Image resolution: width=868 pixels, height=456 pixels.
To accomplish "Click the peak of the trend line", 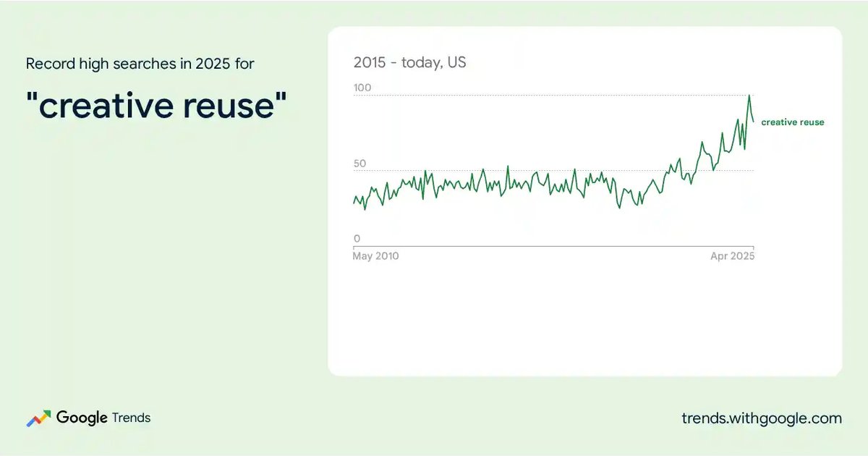I will 749,96.
